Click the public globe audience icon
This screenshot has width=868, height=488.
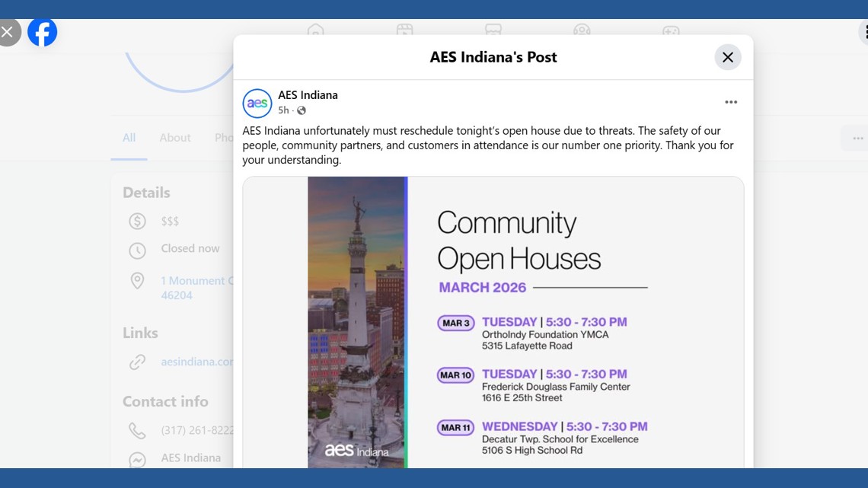(302, 110)
